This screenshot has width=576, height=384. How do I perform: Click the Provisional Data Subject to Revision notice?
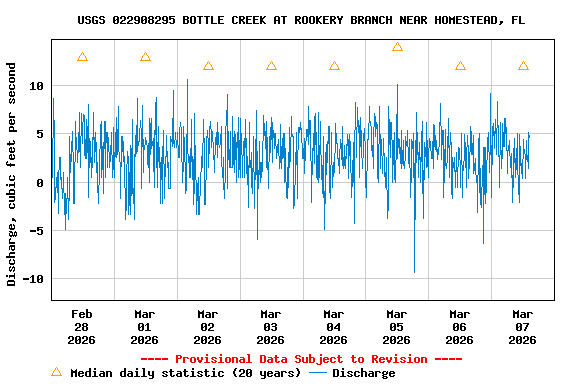point(301,359)
